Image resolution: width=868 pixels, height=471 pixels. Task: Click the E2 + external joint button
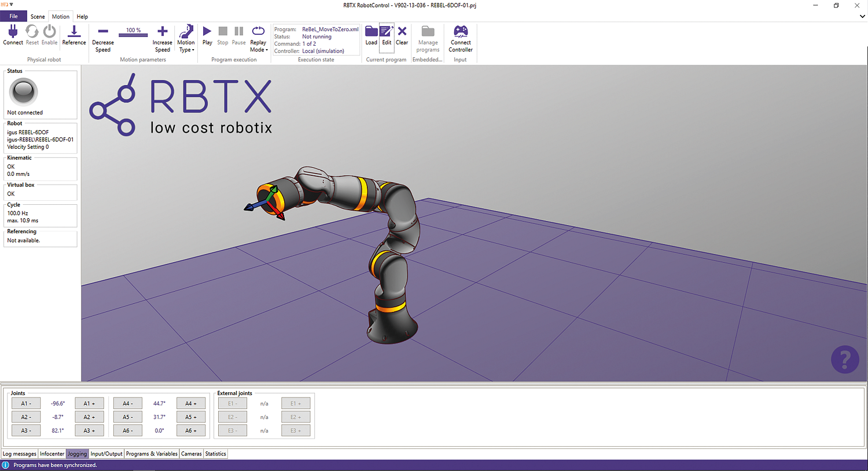coord(296,417)
